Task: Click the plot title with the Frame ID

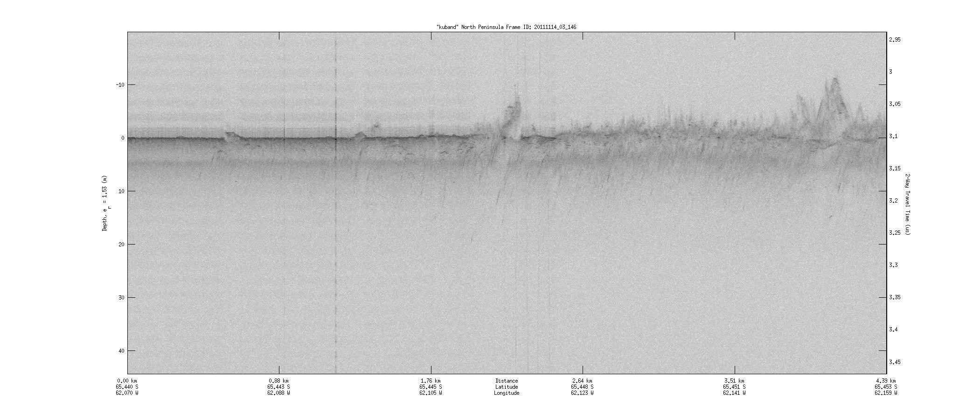Action: (x=506, y=27)
